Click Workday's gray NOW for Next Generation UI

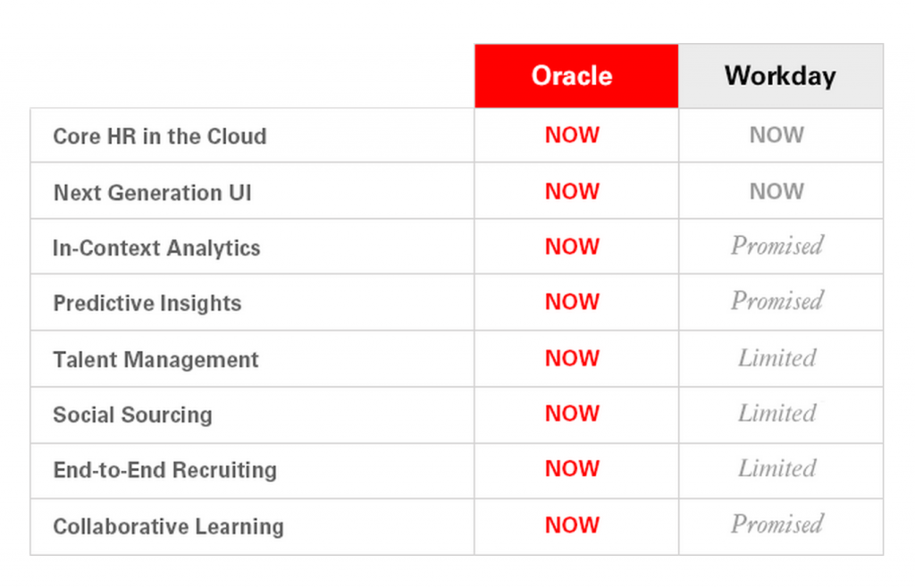[x=776, y=192]
